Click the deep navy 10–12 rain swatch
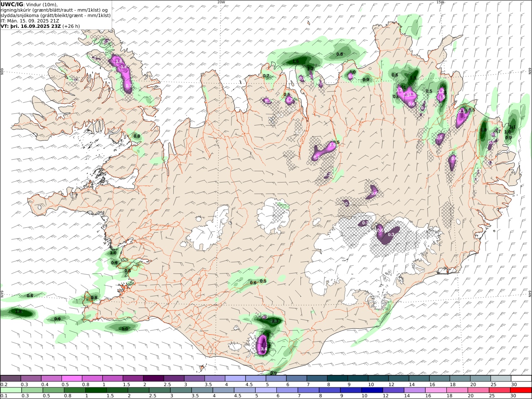 (372, 390)
